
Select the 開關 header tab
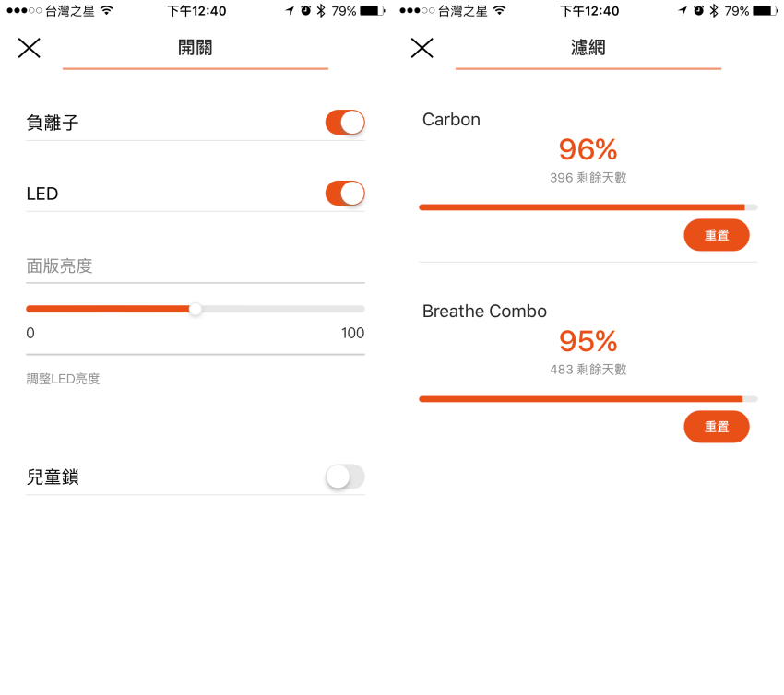[196, 48]
